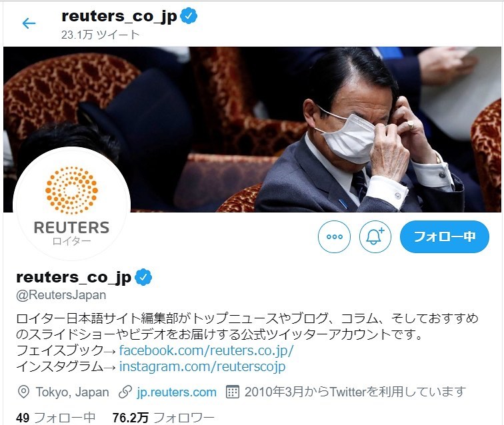Click the verified badge beside profile name
The height and width of the screenshot is (425, 504).
click(143, 277)
